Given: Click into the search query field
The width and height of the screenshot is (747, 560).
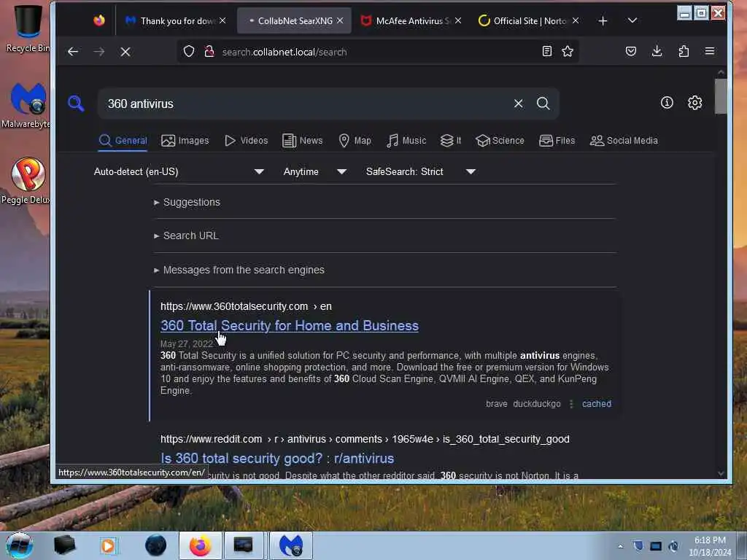Looking at the screenshot, I should tap(305, 104).
